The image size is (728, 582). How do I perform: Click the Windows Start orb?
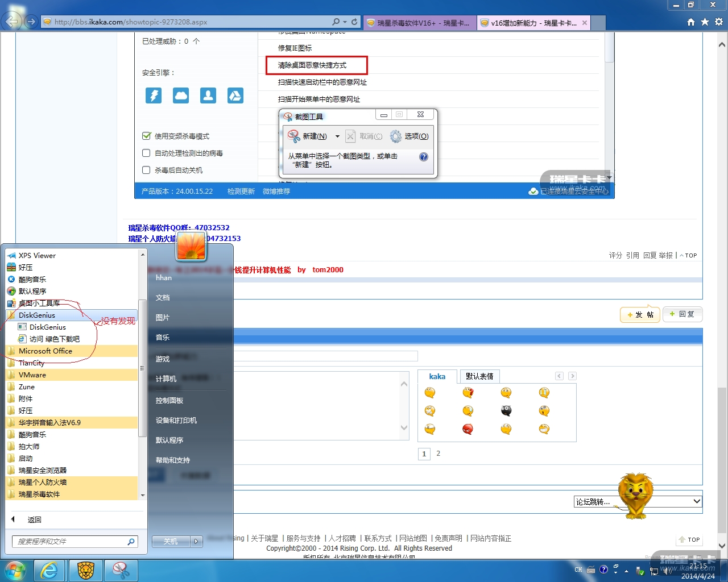click(x=15, y=571)
